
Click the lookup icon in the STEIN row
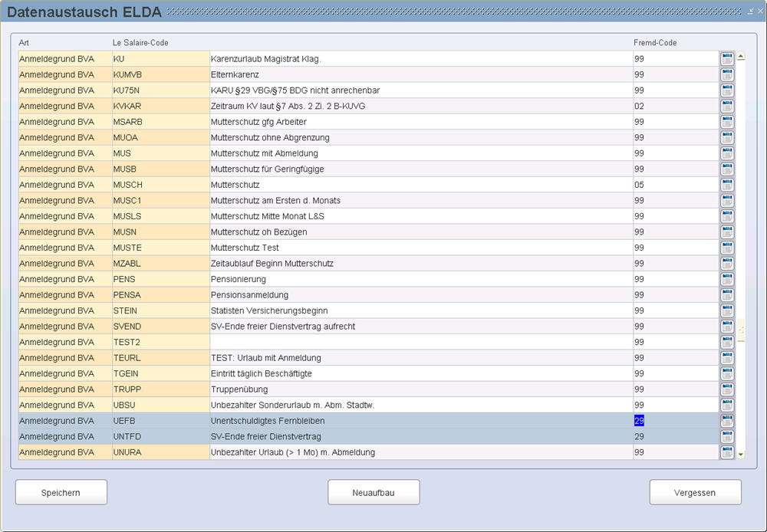pos(727,310)
